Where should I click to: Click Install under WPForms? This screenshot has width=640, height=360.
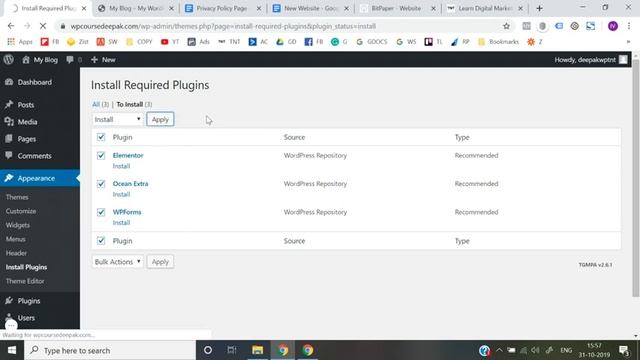click(x=121, y=222)
